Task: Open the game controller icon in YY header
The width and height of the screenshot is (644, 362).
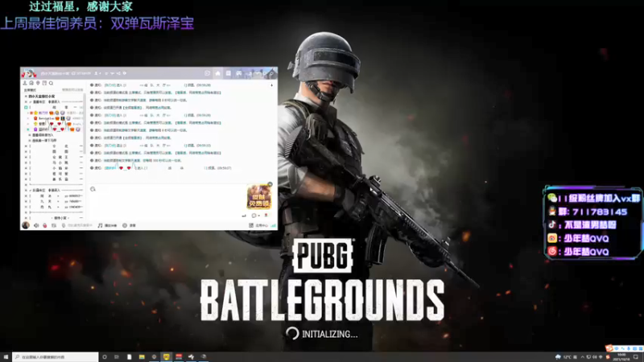Action: click(x=238, y=73)
